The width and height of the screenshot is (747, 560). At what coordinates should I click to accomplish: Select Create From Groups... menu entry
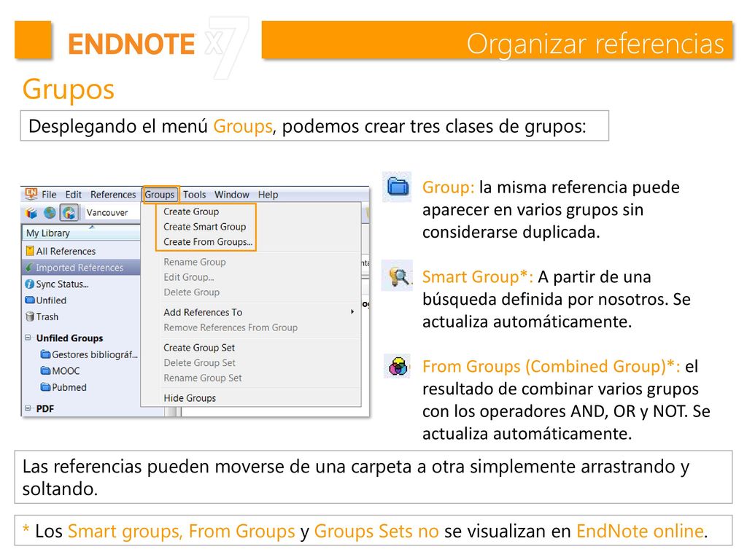[208, 242]
